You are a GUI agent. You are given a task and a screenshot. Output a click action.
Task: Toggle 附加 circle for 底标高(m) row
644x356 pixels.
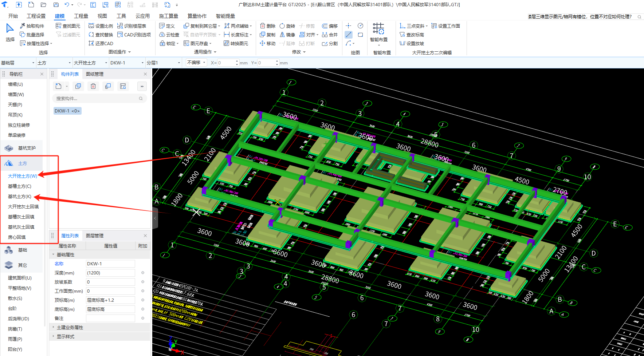[x=143, y=309]
